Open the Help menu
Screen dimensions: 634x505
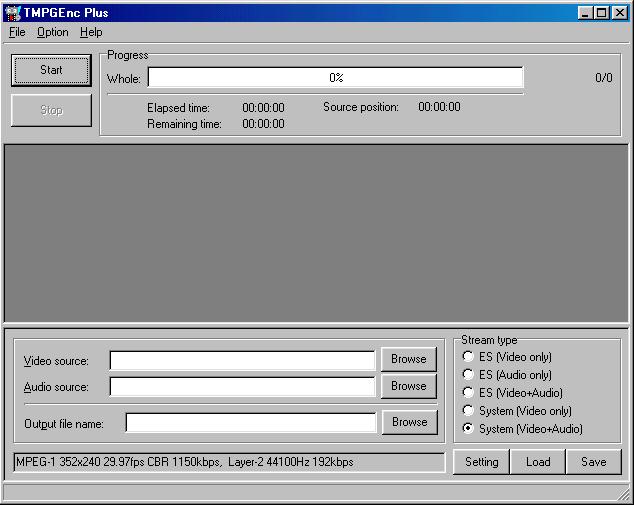[x=91, y=32]
